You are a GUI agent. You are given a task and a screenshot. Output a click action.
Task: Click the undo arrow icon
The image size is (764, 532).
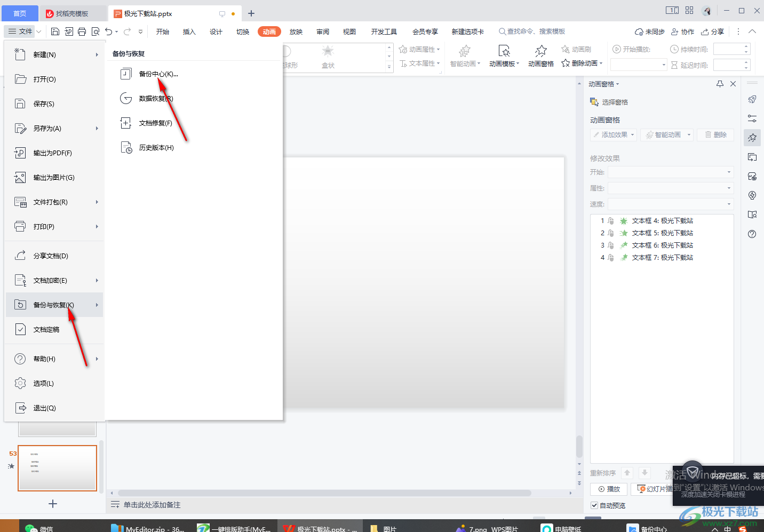pos(109,31)
